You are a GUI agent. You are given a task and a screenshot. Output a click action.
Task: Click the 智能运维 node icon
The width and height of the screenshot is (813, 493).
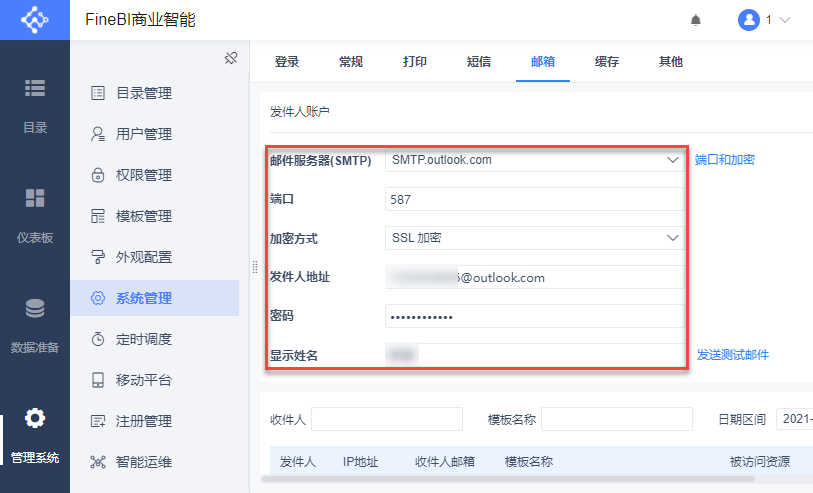pyautogui.click(x=97, y=462)
